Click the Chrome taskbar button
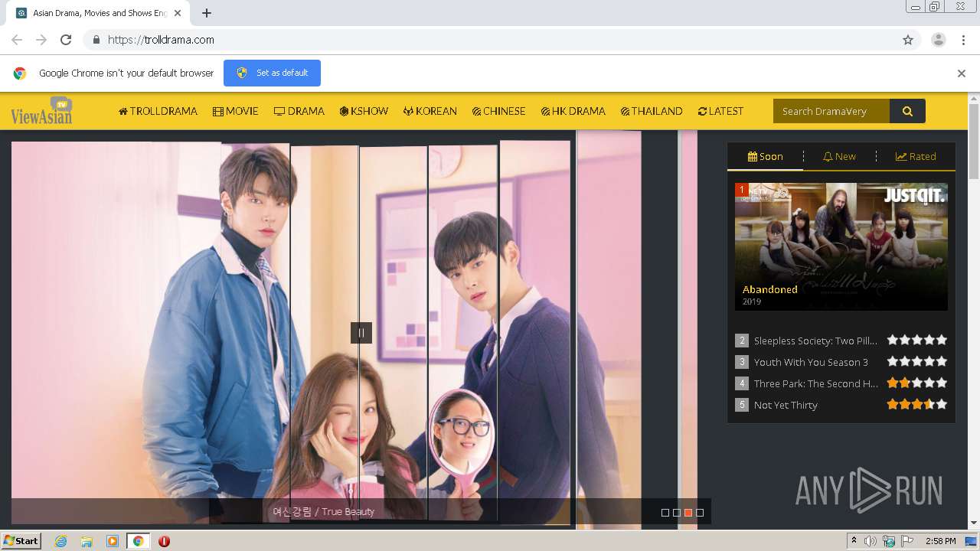The width and height of the screenshot is (980, 551). (x=138, y=541)
